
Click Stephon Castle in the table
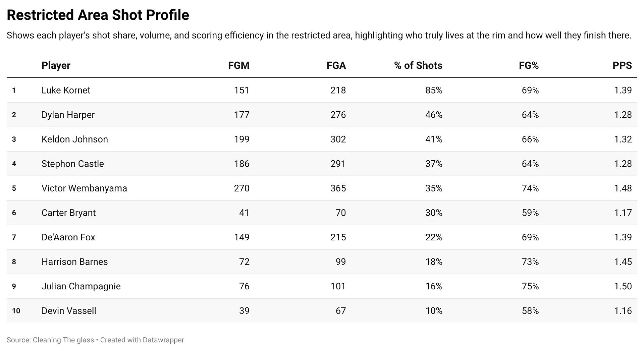point(73,164)
